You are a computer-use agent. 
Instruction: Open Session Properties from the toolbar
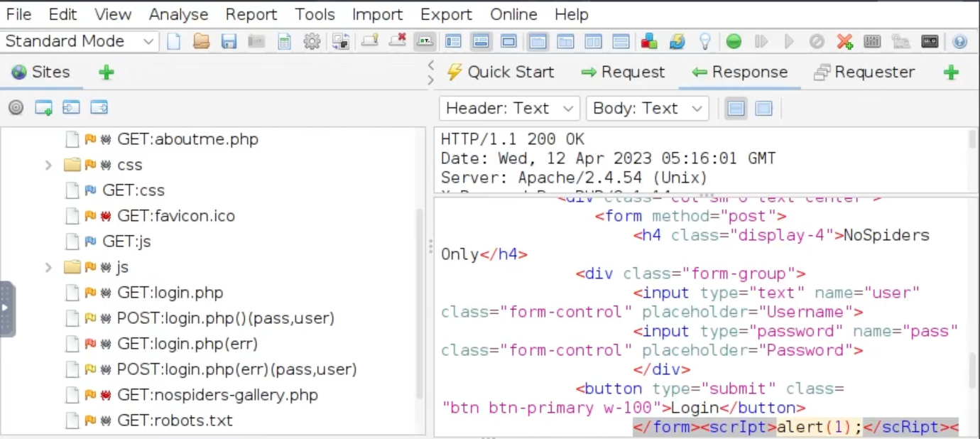[284, 42]
